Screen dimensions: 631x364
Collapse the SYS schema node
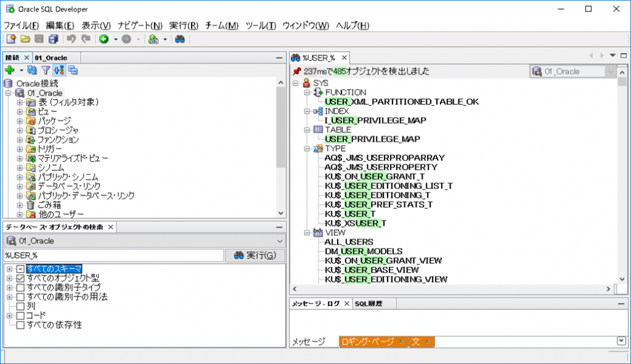296,83
